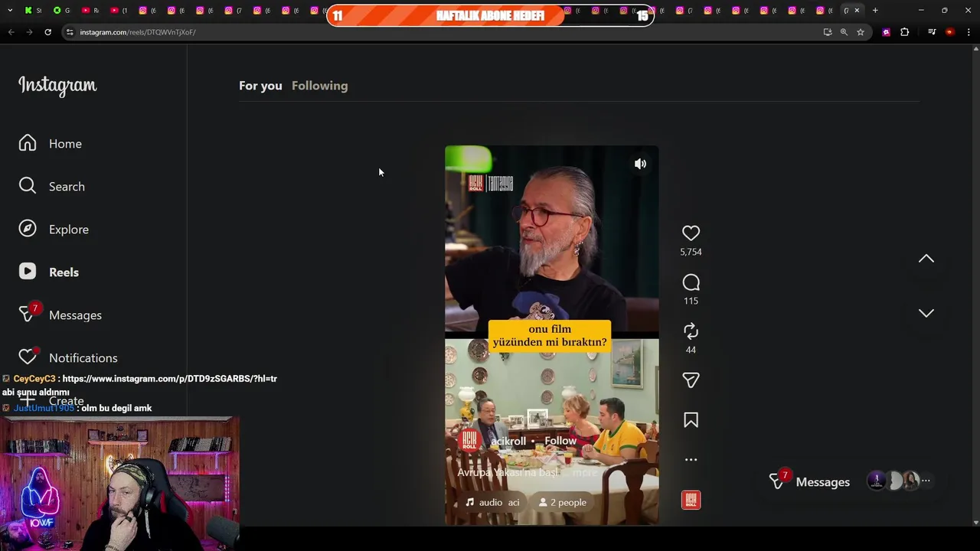Viewport: 980px width, 551px height.
Task: Repost the reel using the repost icon
Action: 691,331
